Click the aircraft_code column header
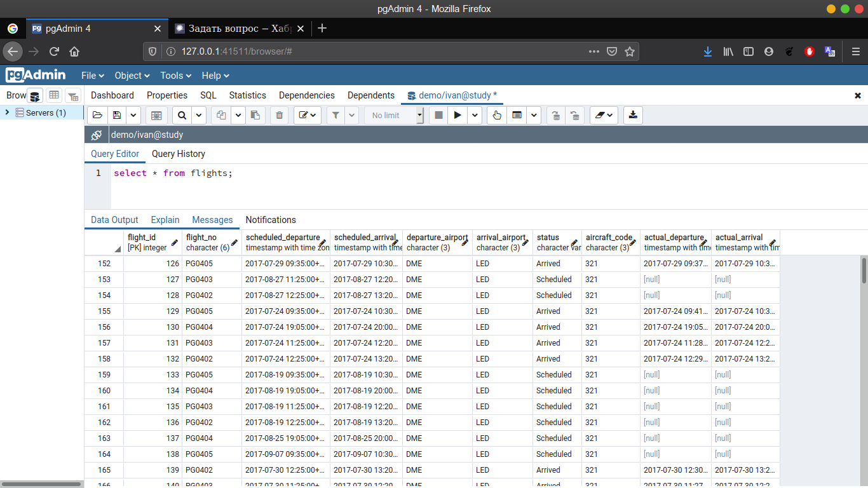The width and height of the screenshot is (868, 488). tap(611, 243)
